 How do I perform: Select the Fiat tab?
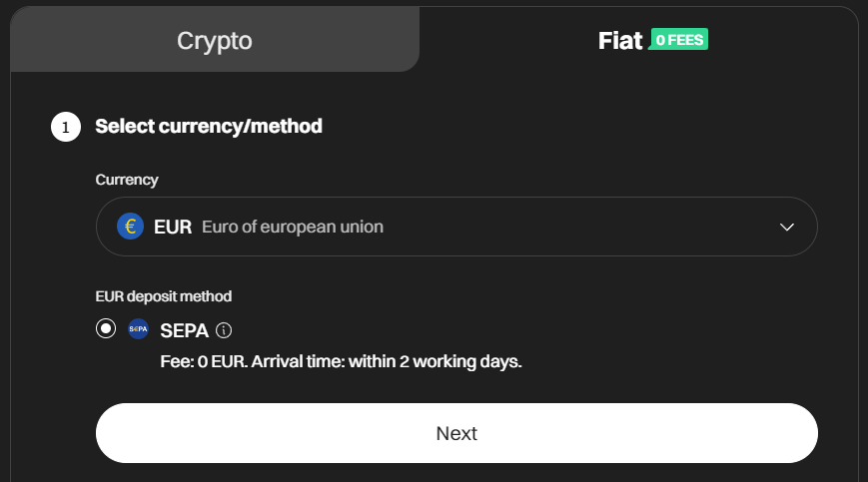[x=639, y=39]
